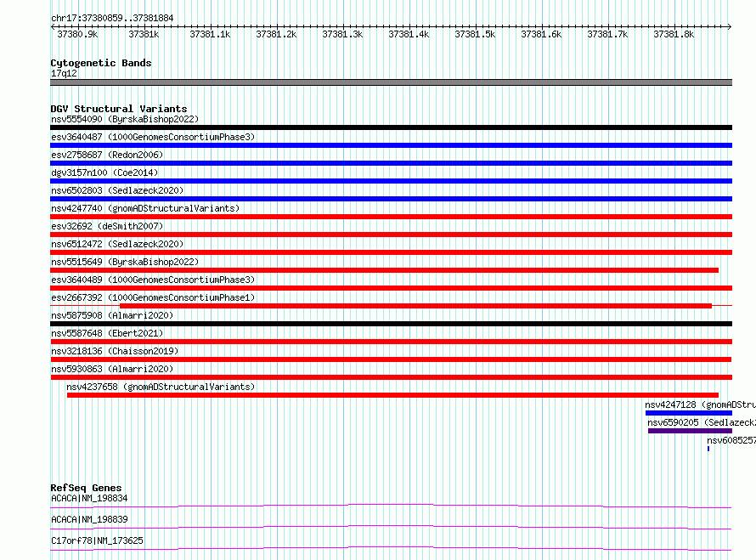Click the nsv6085257 variant label
756x560 pixels.
point(731,440)
